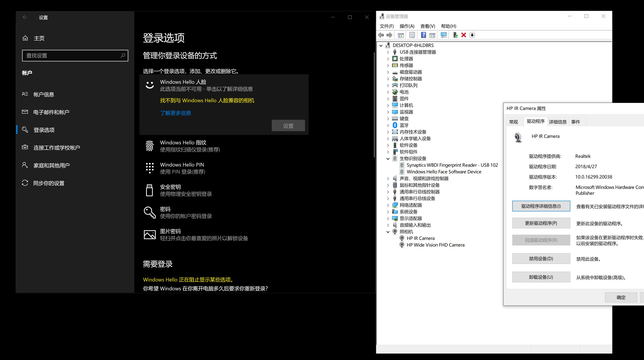Viewport: 644px width, 360px height.
Task: Click the Update device driver toolbar icon
Action: pyautogui.click(x=455, y=35)
